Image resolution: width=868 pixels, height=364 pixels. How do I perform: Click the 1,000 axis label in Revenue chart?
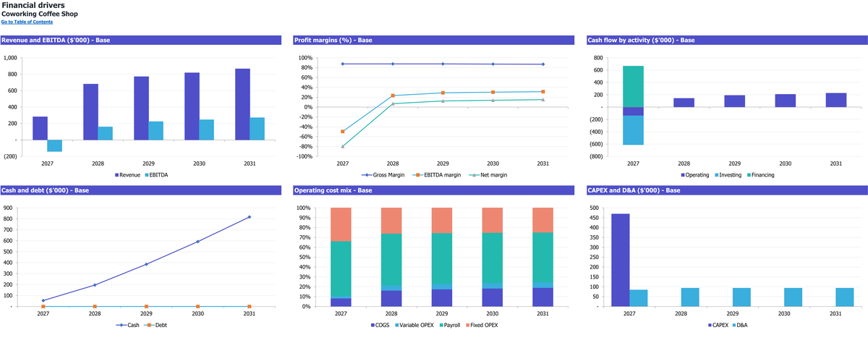click(10, 58)
